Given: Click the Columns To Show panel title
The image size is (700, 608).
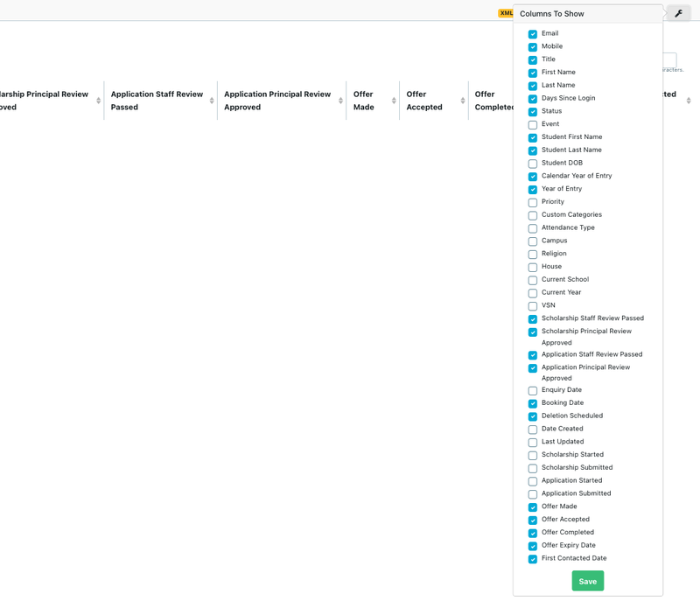Looking at the screenshot, I should click(x=551, y=13).
